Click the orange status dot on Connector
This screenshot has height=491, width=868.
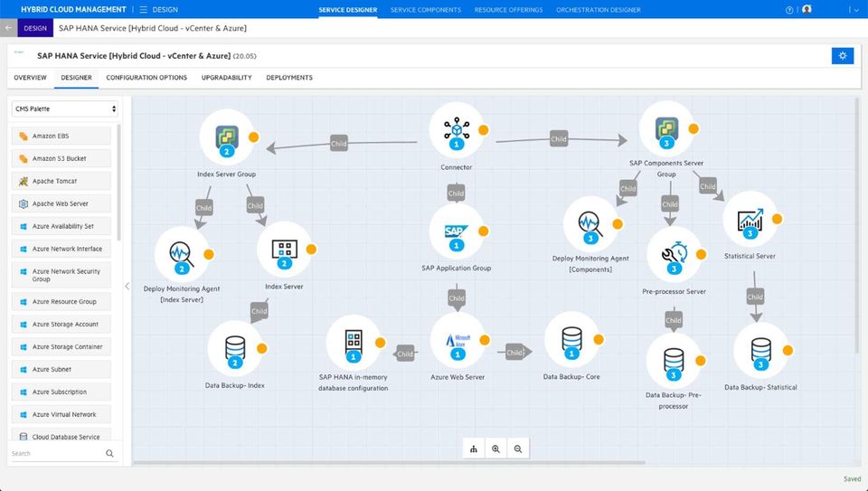tap(483, 130)
